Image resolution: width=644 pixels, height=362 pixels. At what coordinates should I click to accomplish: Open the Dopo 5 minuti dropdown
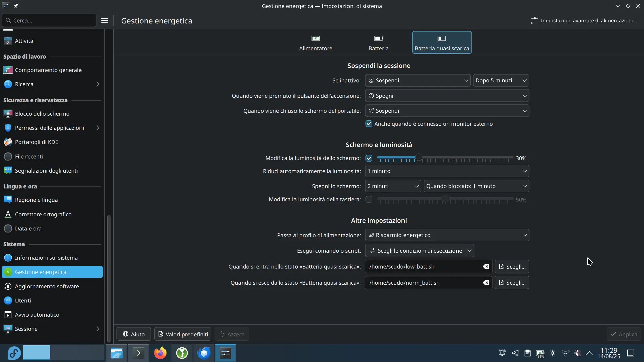[x=501, y=80]
